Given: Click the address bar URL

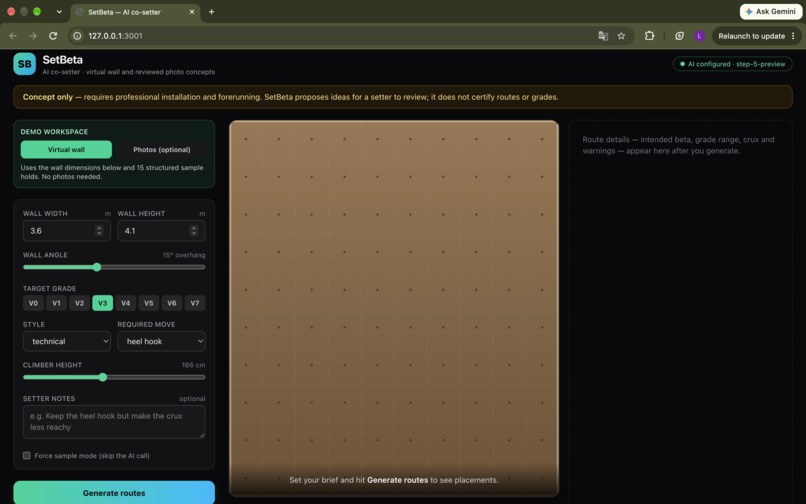Looking at the screenshot, I should (x=115, y=36).
